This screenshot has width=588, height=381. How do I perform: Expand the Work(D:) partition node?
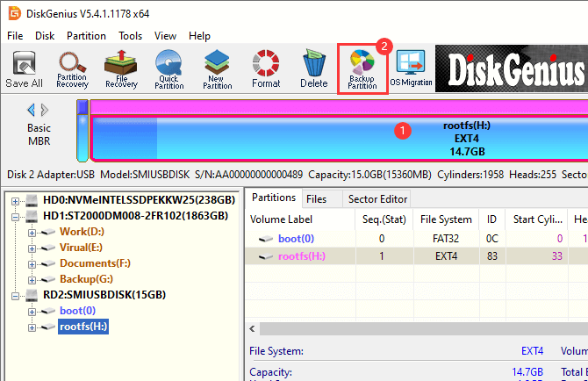coord(32,232)
